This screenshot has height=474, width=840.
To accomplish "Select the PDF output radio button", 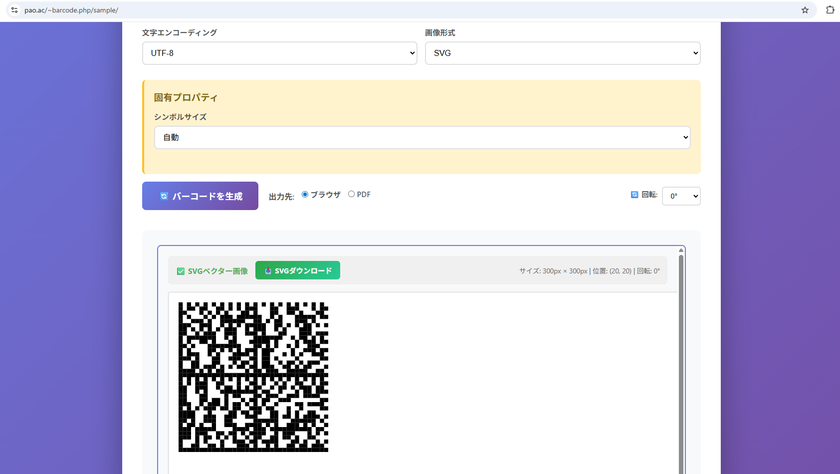I will pos(351,194).
